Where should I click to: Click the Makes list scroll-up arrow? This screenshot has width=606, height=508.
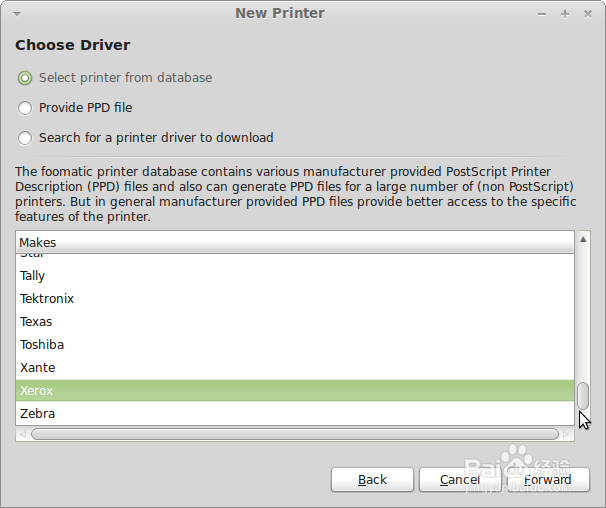583,239
